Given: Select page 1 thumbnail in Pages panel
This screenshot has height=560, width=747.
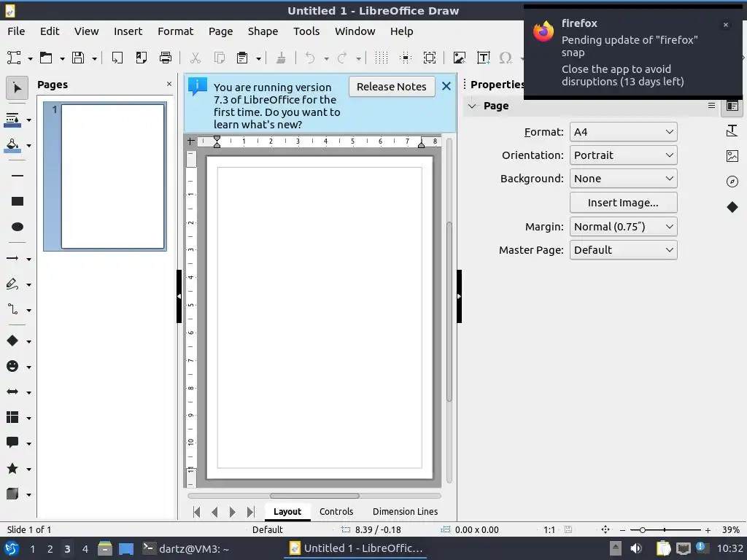Looking at the screenshot, I should (x=105, y=176).
